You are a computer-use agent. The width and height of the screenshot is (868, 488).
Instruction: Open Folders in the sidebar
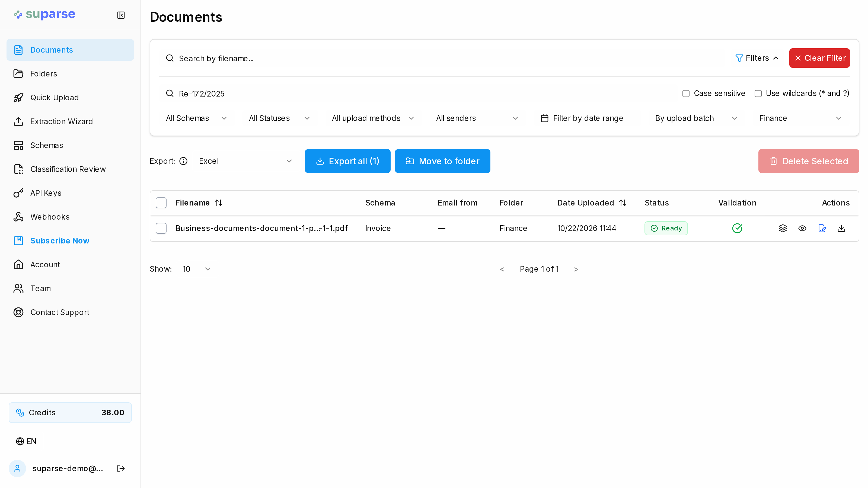pos(70,74)
